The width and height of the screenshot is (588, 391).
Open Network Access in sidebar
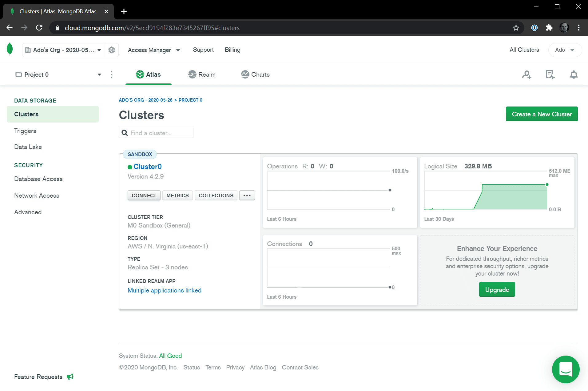point(37,195)
